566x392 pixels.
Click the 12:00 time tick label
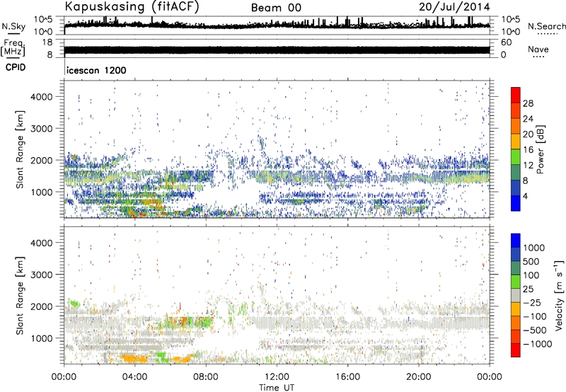click(277, 377)
